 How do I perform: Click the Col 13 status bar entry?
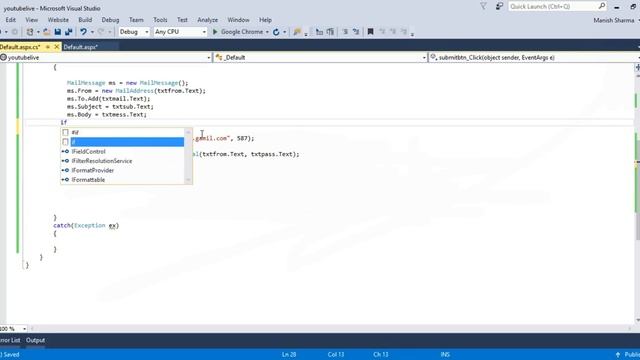coord(336,354)
